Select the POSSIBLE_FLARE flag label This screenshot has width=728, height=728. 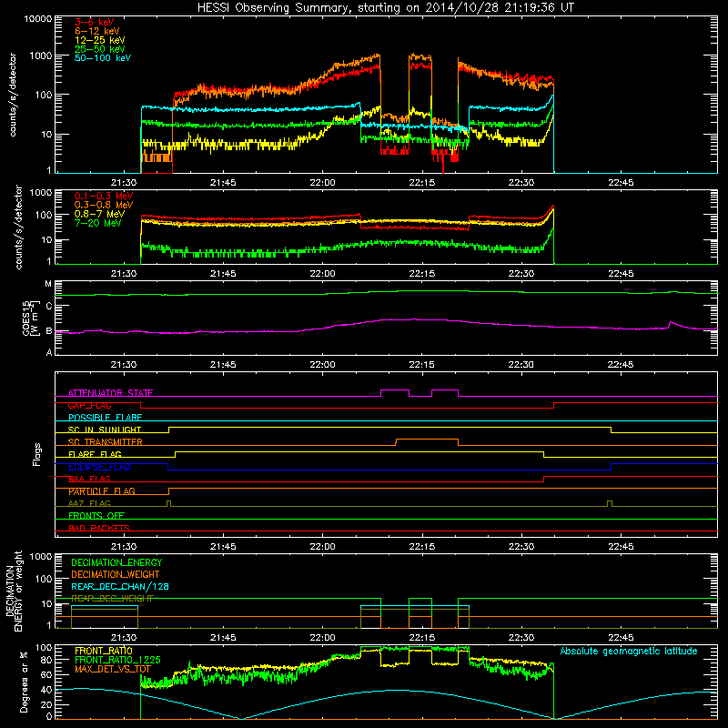(105, 418)
